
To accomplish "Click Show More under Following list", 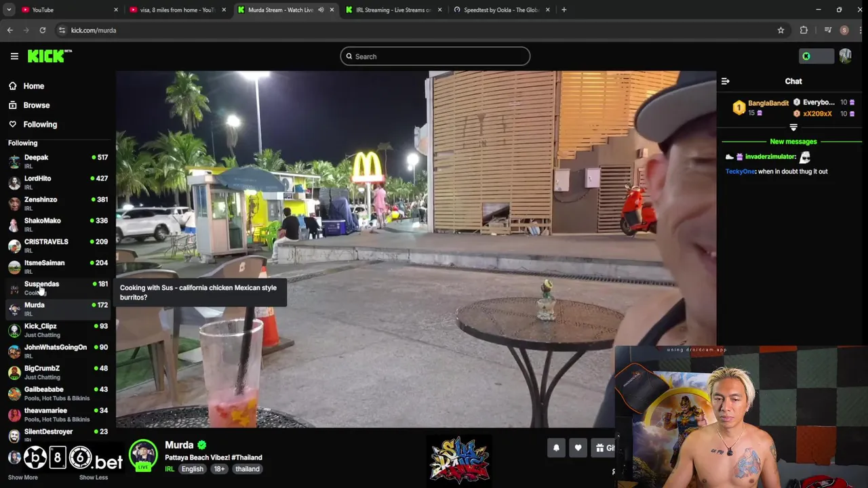I will [x=22, y=477].
